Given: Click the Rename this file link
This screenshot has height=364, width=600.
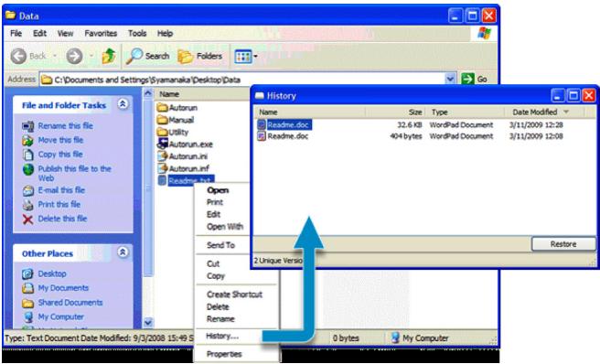Looking at the screenshot, I should tap(66, 125).
